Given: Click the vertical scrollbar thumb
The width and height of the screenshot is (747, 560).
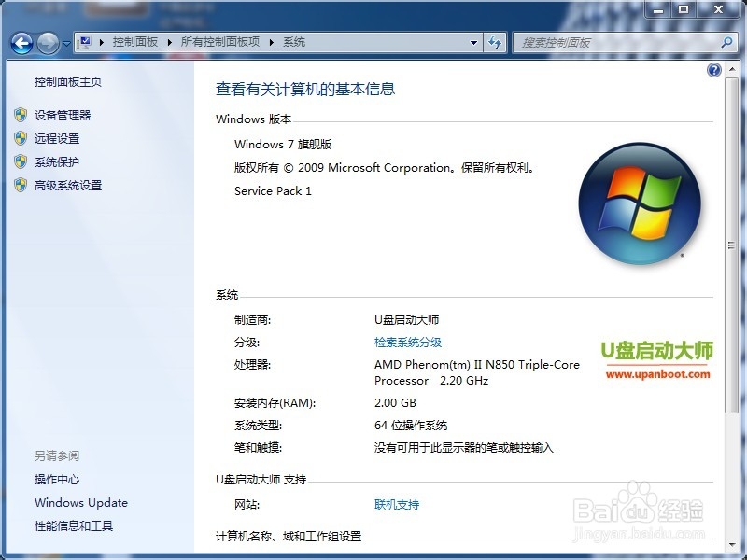Looking at the screenshot, I should click(x=731, y=245).
